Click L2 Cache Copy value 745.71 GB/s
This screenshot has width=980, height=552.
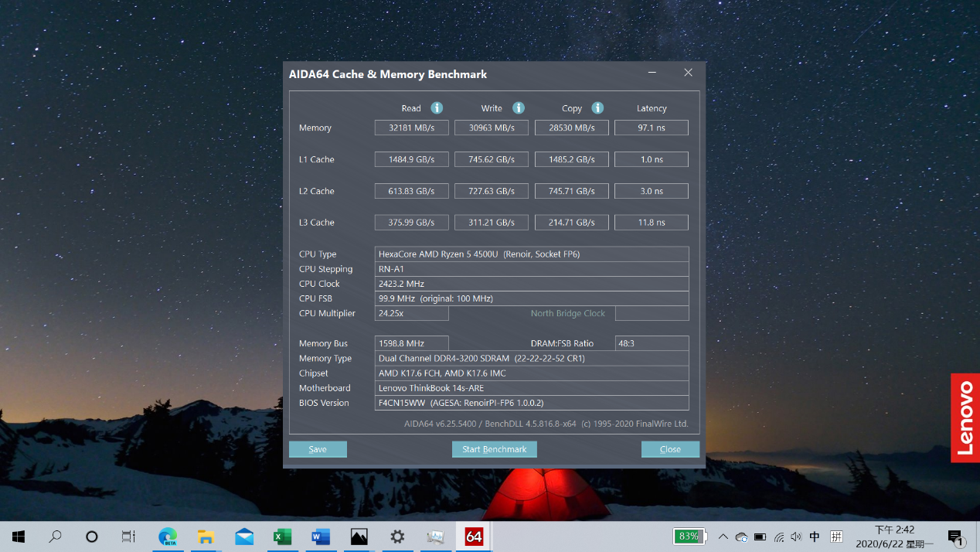point(572,191)
